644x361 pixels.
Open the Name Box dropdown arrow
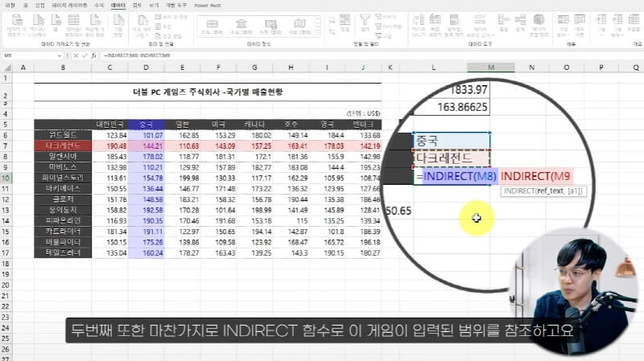tap(59, 55)
